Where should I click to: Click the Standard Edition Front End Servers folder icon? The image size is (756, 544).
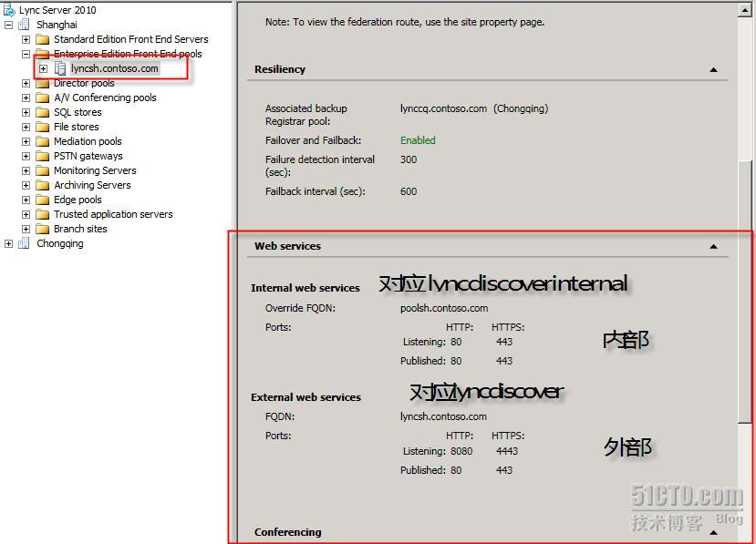tap(43, 39)
